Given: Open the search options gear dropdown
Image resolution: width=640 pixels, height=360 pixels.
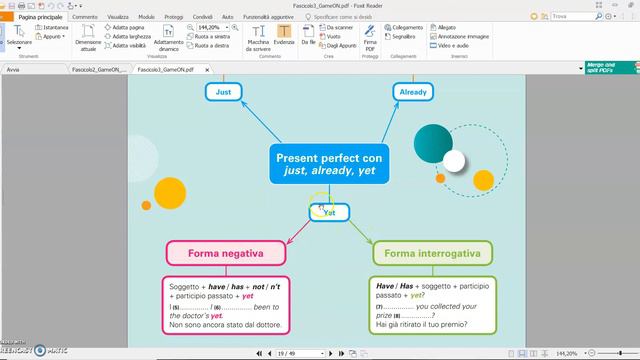Looking at the screenshot, I should tap(611, 16).
